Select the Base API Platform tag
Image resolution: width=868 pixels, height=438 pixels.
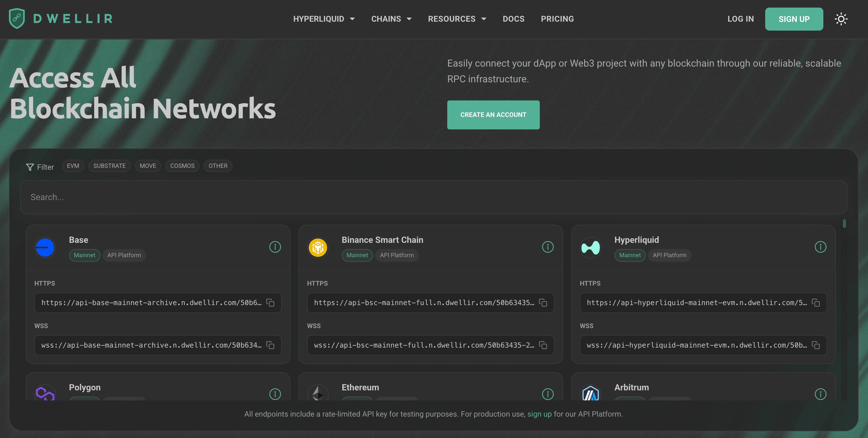(124, 255)
